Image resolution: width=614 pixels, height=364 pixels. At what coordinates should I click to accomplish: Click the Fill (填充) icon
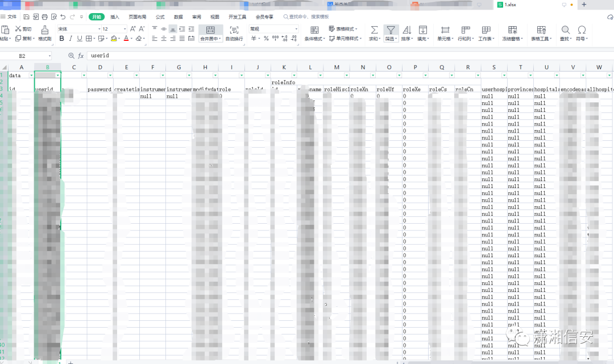[x=423, y=30]
